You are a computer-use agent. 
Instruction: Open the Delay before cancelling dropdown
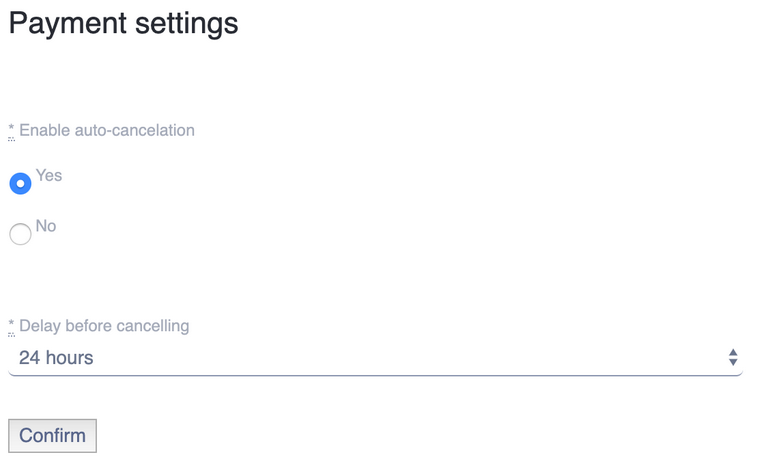click(x=375, y=358)
